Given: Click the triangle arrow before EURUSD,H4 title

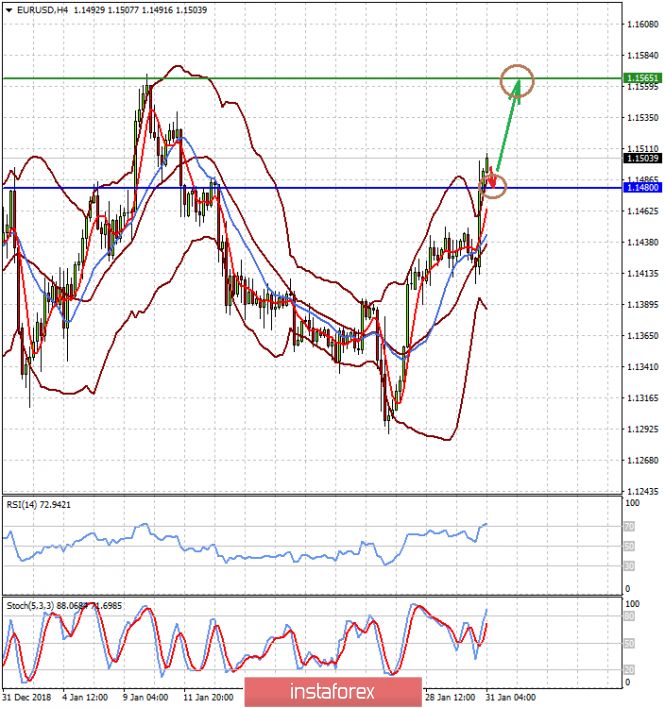Looking at the screenshot, I should [8, 10].
